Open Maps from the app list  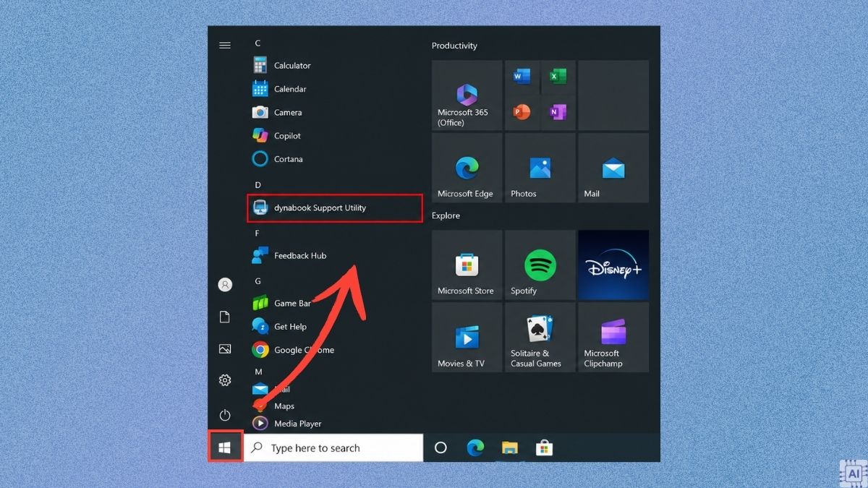[x=334, y=406]
